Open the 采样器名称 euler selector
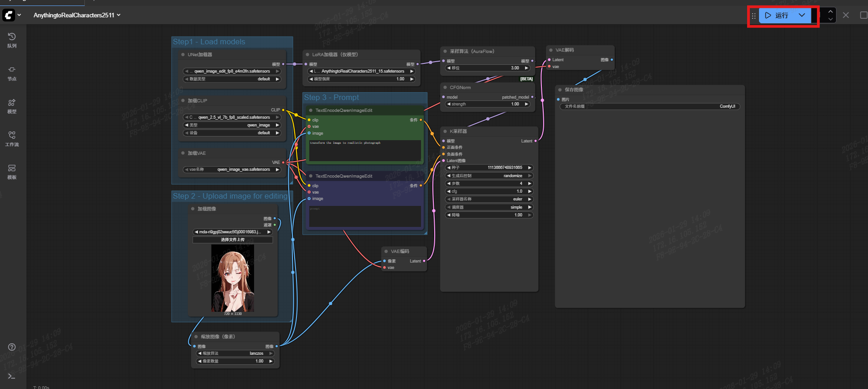 (x=489, y=199)
